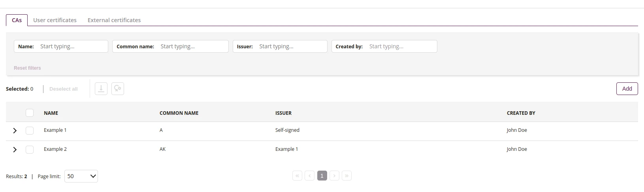
Task: Open the External certificates tab
Action: click(x=114, y=20)
